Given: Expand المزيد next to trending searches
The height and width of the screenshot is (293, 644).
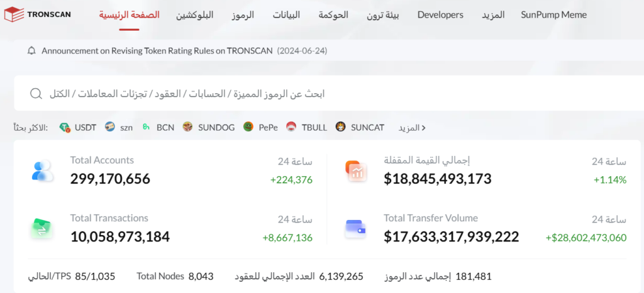Looking at the screenshot, I should pos(412,128).
